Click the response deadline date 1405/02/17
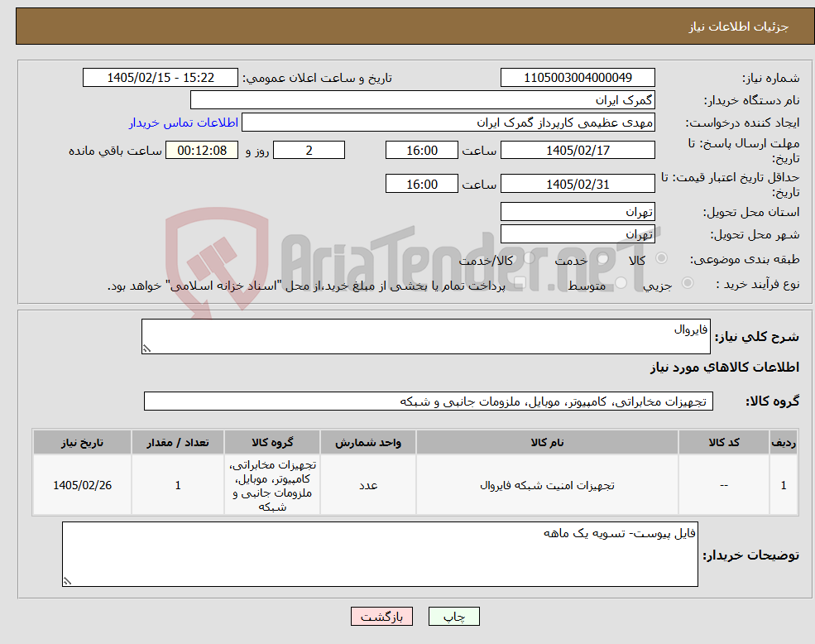815x644 pixels. point(578,151)
